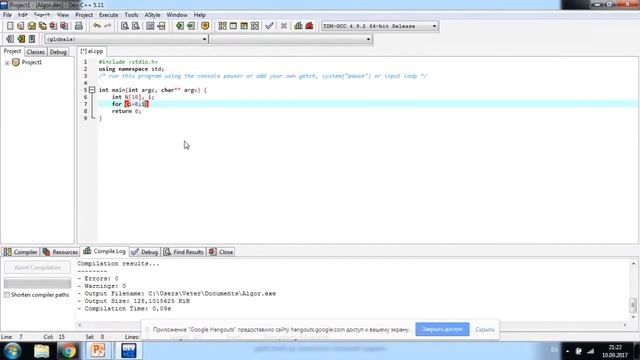Create a new source file from toolbar
The width and height of the screenshot is (640, 360).
10,26
